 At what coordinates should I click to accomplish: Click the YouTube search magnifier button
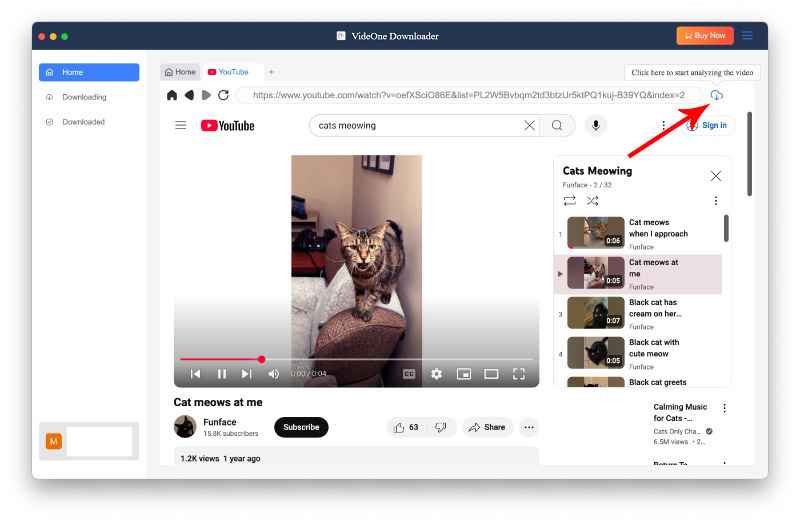[x=557, y=125]
